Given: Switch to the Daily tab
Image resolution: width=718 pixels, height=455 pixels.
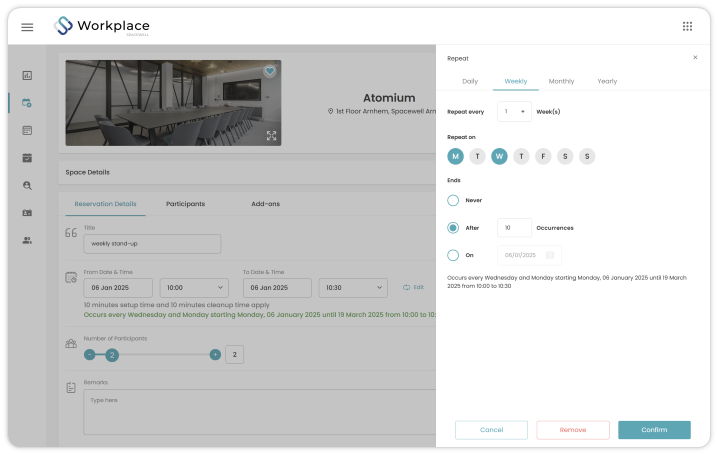Looking at the screenshot, I should (x=470, y=81).
